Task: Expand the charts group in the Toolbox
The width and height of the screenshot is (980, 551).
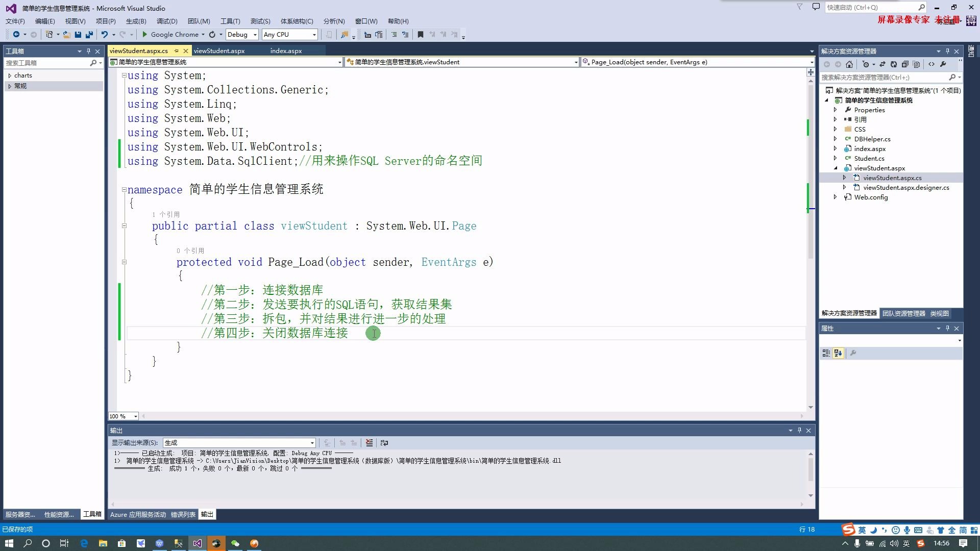Action: click(10, 76)
